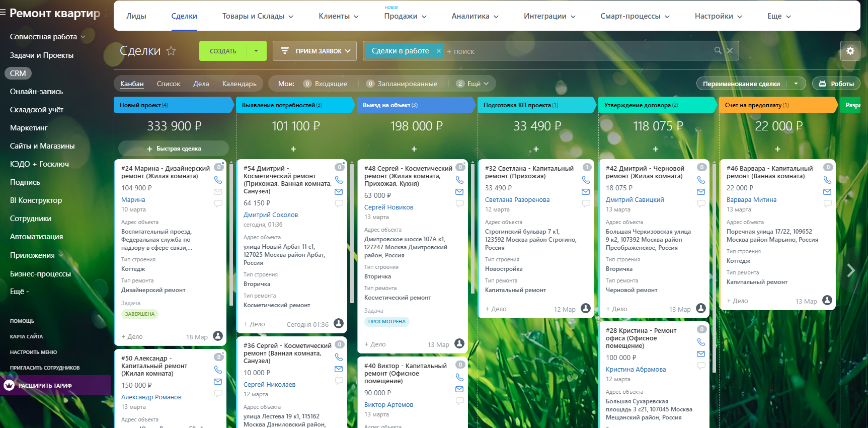This screenshot has height=428, width=868.
Task: Open contact link Варвара Митина
Action: pos(751,199)
